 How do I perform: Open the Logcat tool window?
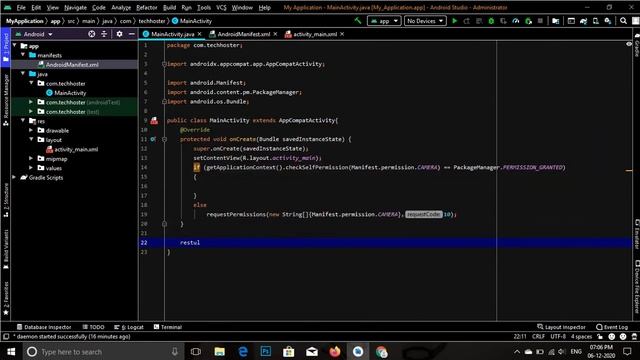(129, 327)
